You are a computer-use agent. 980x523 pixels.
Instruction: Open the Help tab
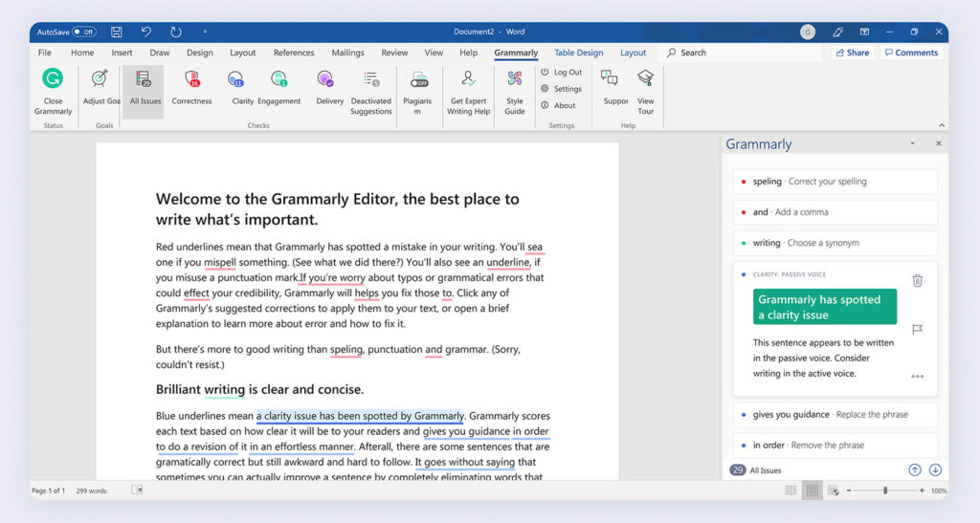point(469,53)
